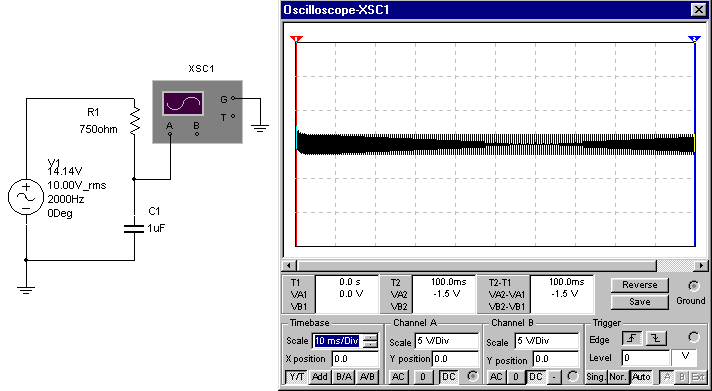712x391 pixels.
Task: Set Channel A coupling to DC
Action: 448,376
